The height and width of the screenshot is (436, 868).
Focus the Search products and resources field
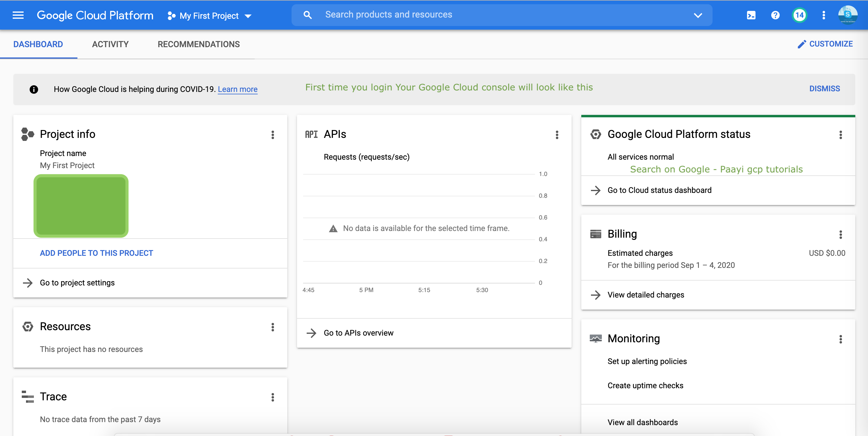pos(502,15)
